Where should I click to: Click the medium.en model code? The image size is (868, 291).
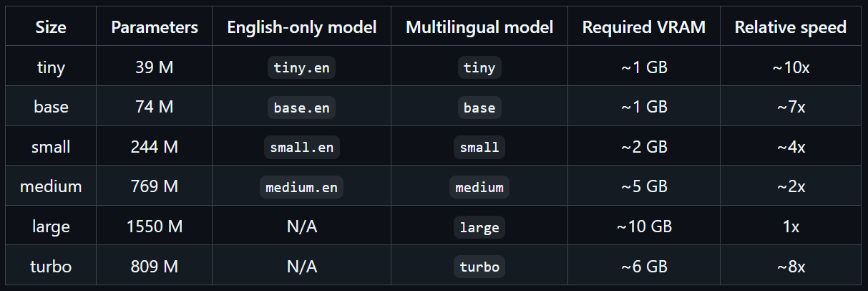(x=301, y=187)
